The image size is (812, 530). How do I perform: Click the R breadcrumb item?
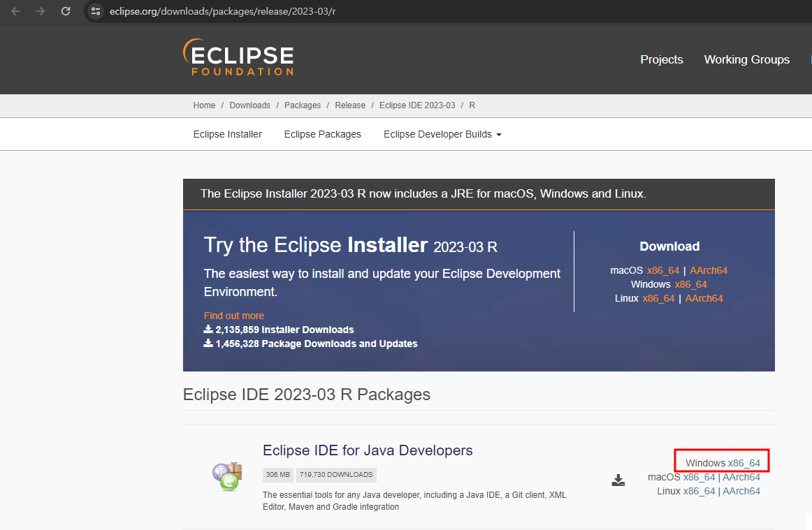point(472,105)
